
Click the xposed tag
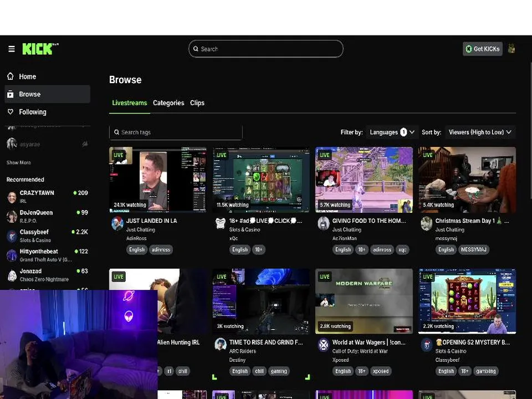[381, 371]
